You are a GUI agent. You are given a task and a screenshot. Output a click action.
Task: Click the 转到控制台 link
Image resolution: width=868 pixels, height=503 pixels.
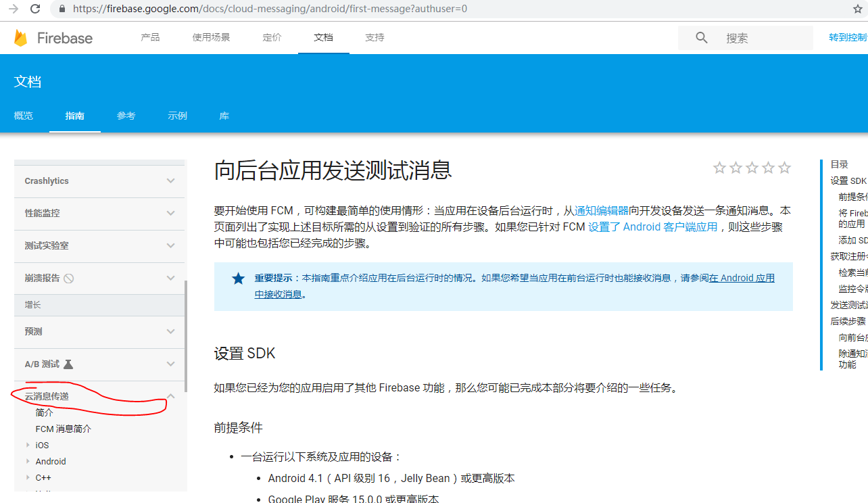[x=848, y=37]
